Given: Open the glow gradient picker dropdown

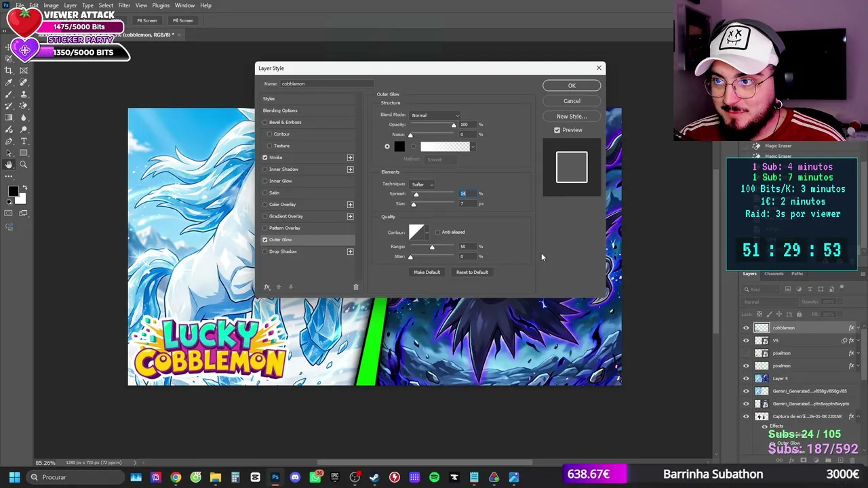Looking at the screenshot, I should 473,147.
